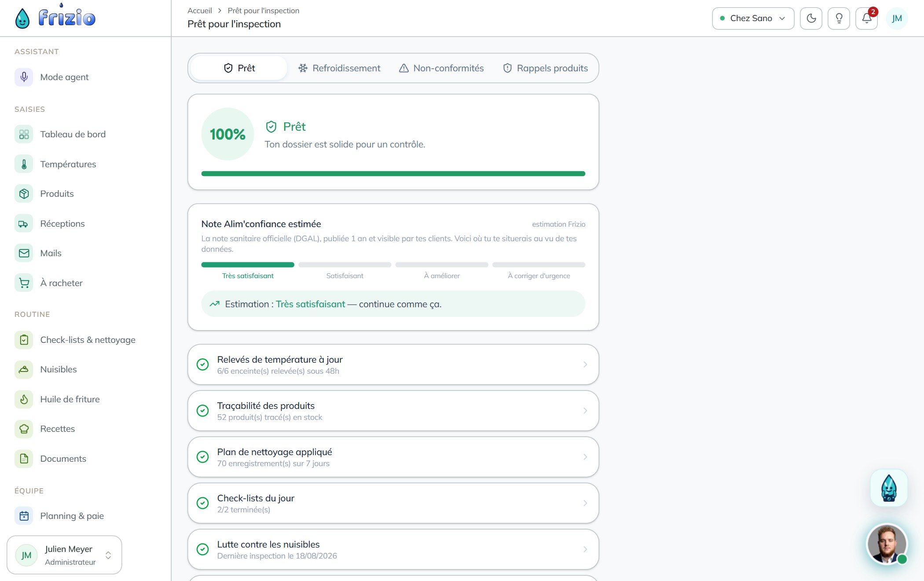The height and width of the screenshot is (581, 924).
Task: Click the Mails envelope icon
Action: pos(24,253)
